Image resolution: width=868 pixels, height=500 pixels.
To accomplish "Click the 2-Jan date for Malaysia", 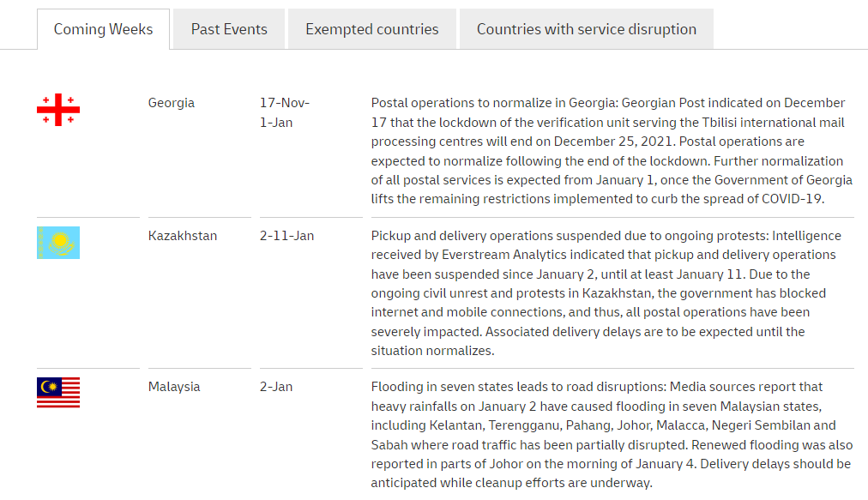I will (276, 387).
